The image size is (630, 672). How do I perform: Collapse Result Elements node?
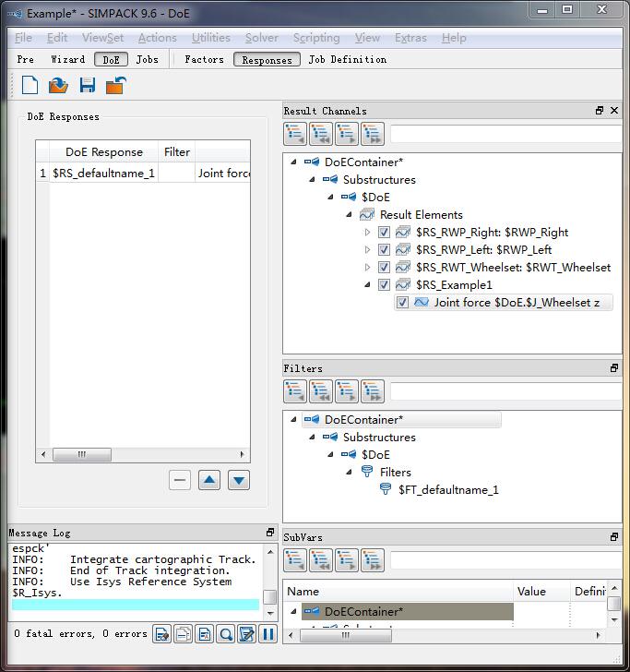click(349, 215)
